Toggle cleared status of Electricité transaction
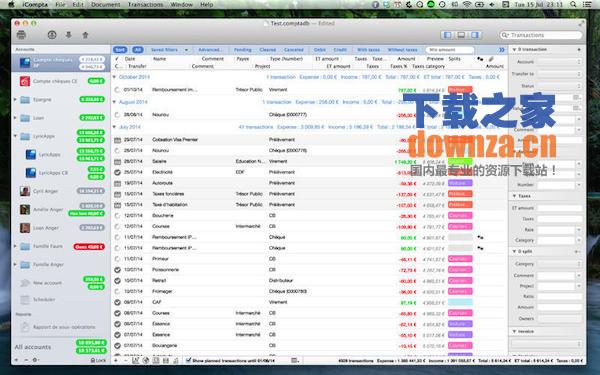 (x=117, y=172)
